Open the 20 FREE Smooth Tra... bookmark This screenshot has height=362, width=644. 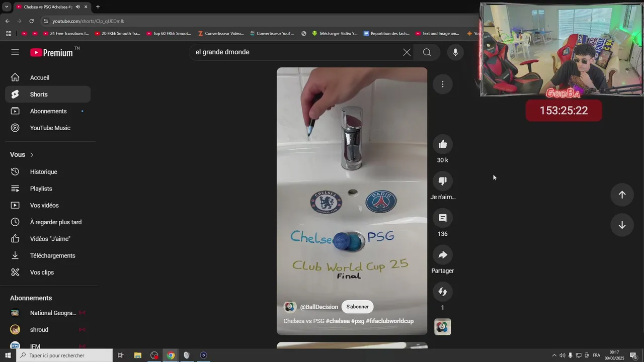click(x=117, y=34)
